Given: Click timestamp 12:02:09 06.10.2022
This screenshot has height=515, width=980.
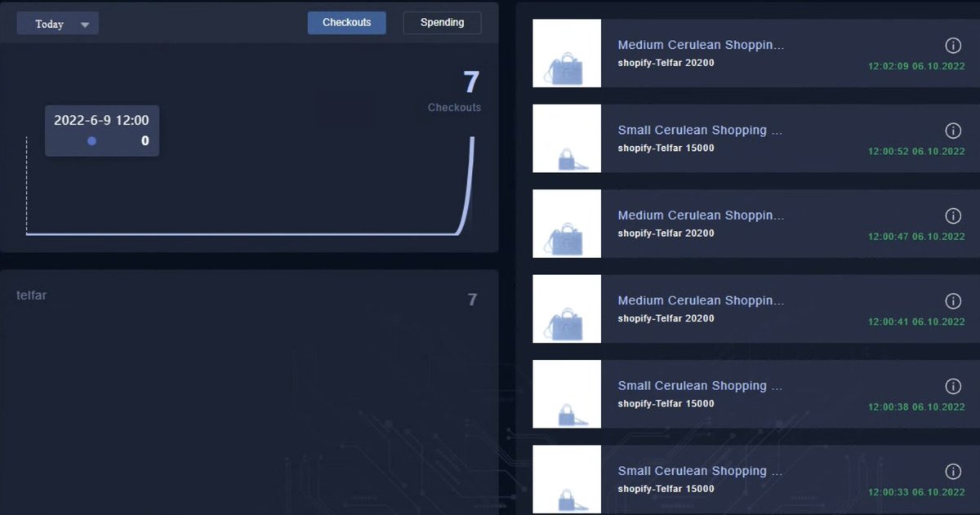Looking at the screenshot, I should [916, 66].
